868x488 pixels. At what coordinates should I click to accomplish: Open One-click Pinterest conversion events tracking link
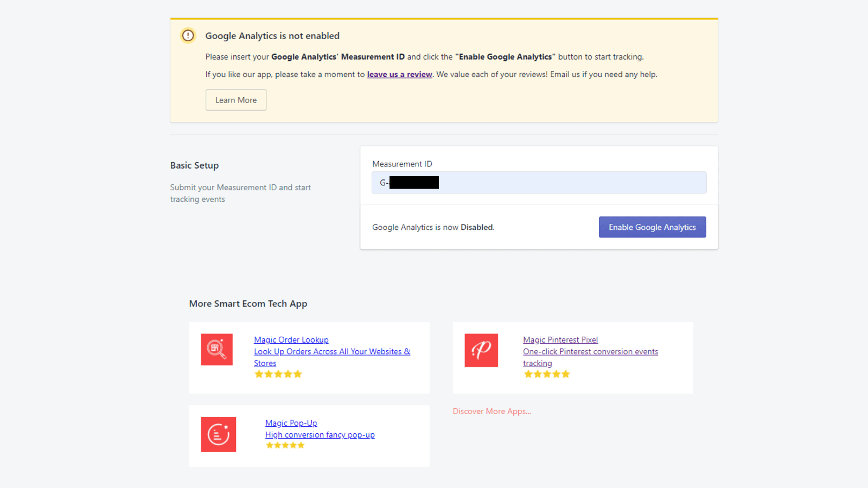[590, 351]
